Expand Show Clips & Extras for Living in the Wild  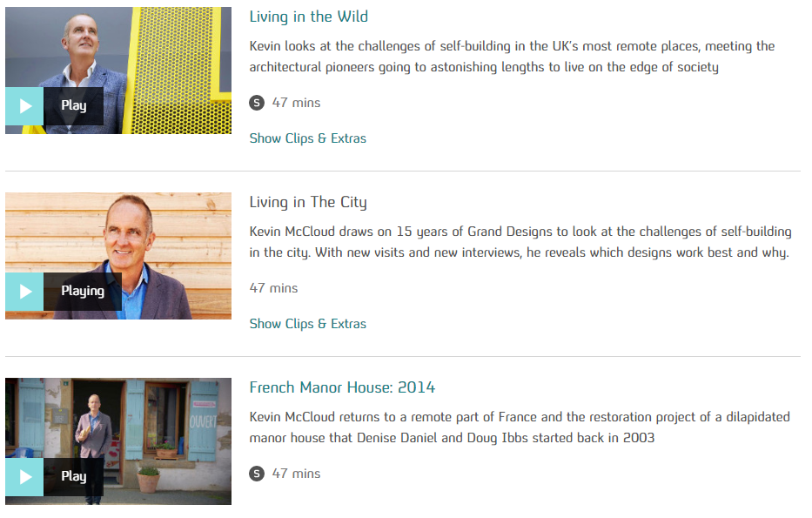tap(307, 138)
